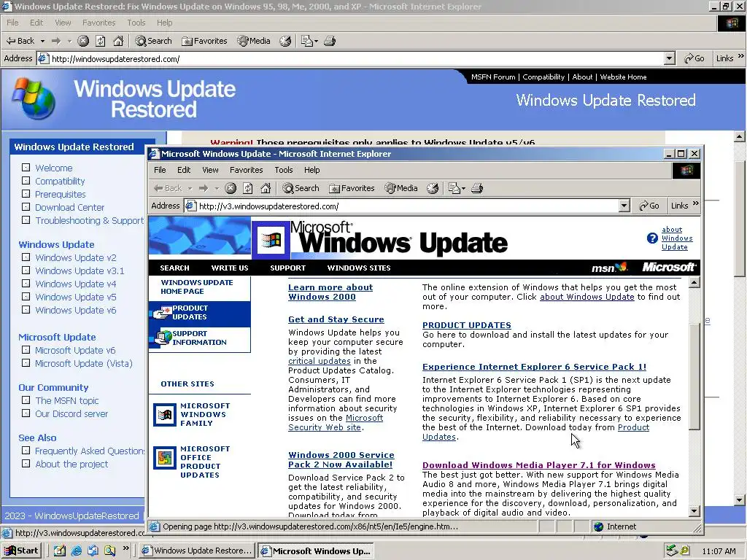
Task: Click Refresh icon in background Restored window
Action: [x=101, y=41]
